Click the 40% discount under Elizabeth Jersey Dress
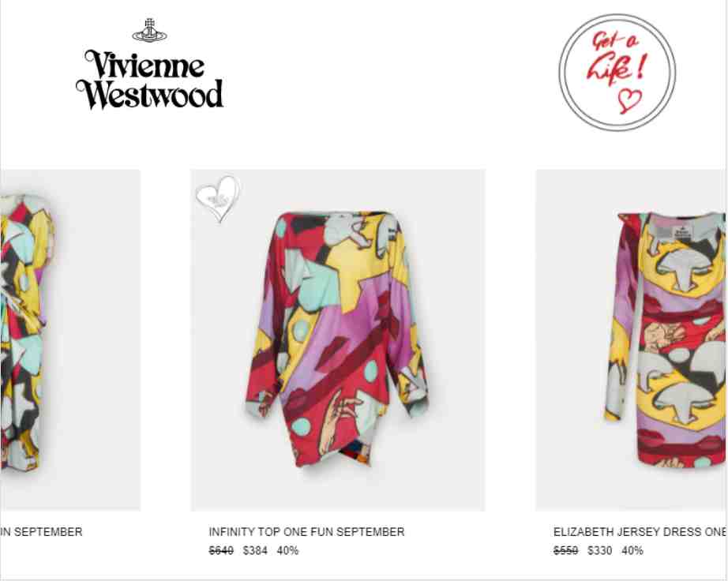Image resolution: width=728 pixels, height=581 pixels. pos(632,551)
